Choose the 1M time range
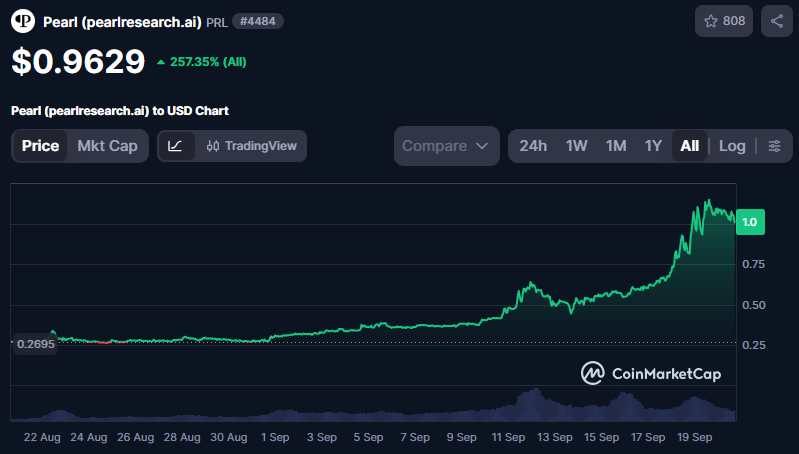 pos(616,146)
